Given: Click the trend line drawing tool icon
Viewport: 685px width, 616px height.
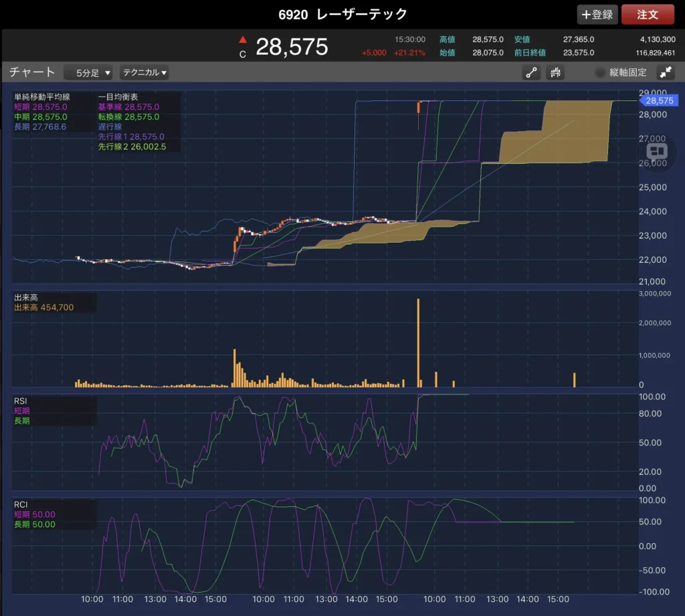Looking at the screenshot, I should click(532, 73).
